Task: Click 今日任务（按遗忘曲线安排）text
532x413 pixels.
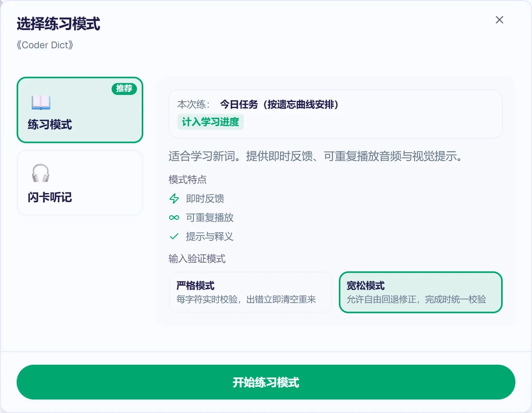Action: coord(279,104)
